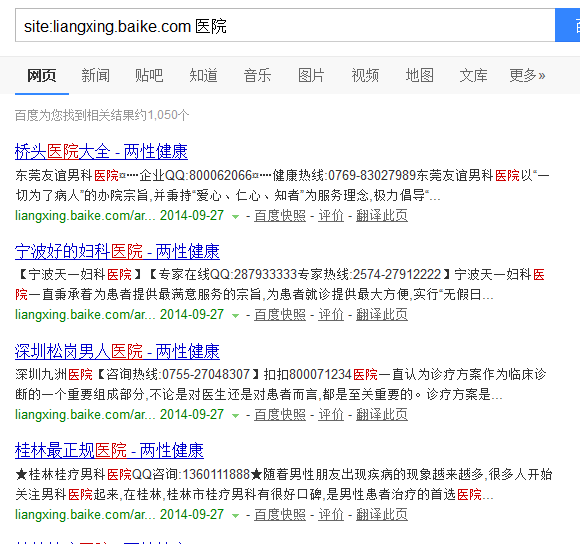Click the snippet starting 【宁波天一妇科医院】
This screenshot has width=580, height=544.
tap(280, 285)
